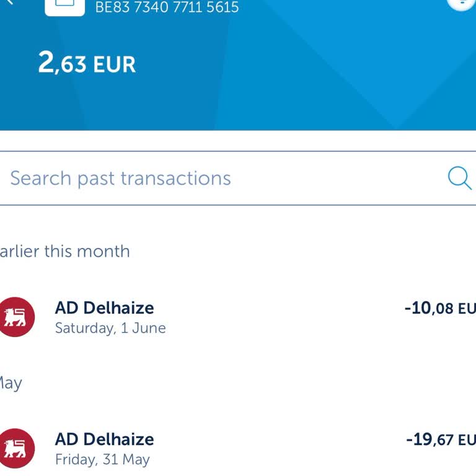Tap the white account card icon

pos(65,6)
